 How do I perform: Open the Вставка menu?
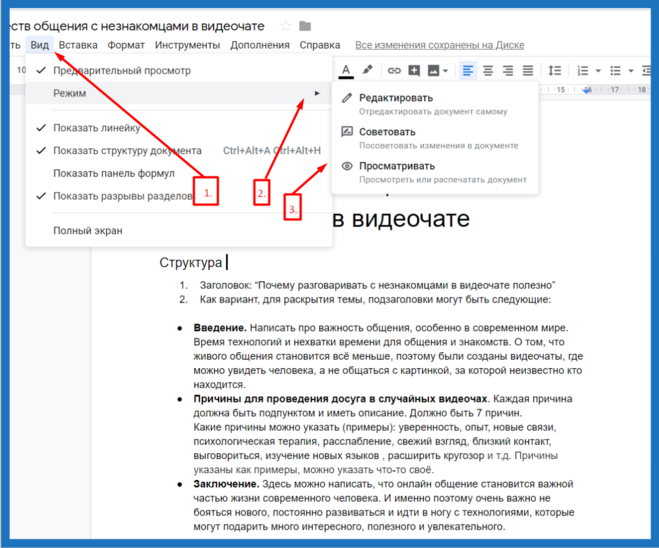78,45
